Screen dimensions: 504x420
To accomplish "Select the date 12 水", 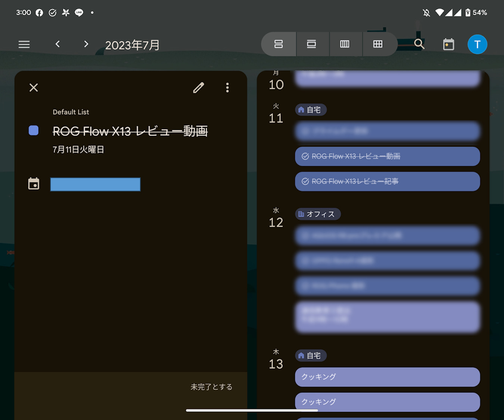I will click(276, 218).
